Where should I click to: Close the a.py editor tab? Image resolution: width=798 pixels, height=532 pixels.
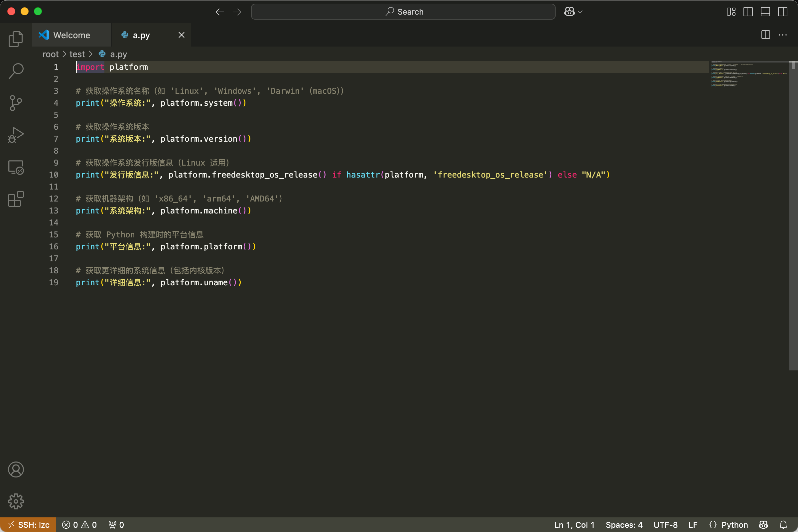(182, 35)
